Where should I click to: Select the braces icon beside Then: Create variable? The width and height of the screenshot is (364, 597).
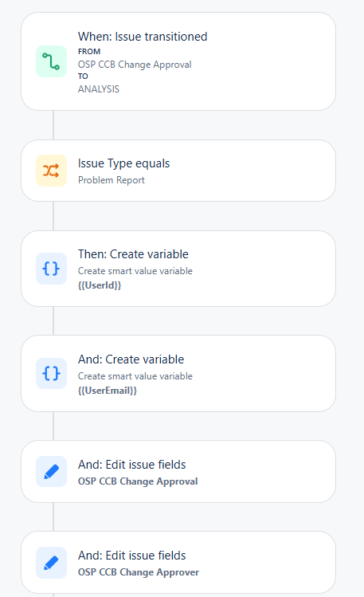[x=51, y=269]
